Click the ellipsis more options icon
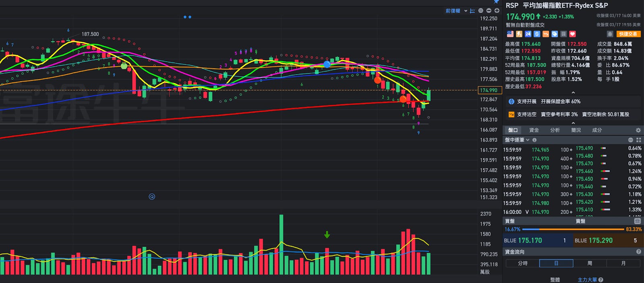644x283 pixels. [630, 140]
